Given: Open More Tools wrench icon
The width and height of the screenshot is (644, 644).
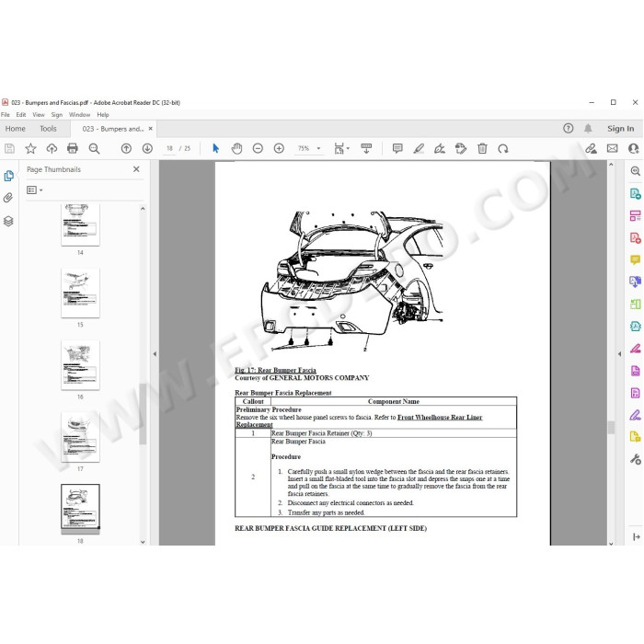Looking at the screenshot, I should pyautogui.click(x=635, y=459).
